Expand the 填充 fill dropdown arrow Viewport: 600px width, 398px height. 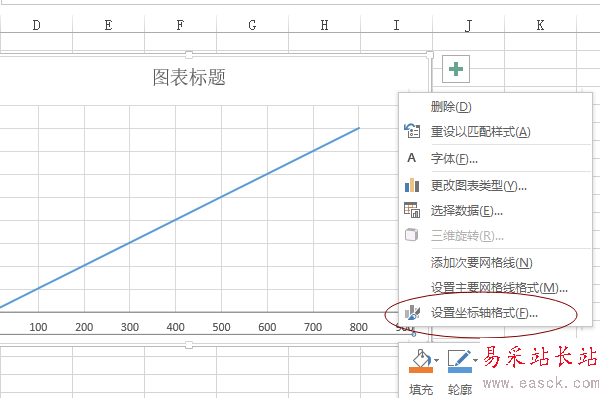(x=437, y=360)
